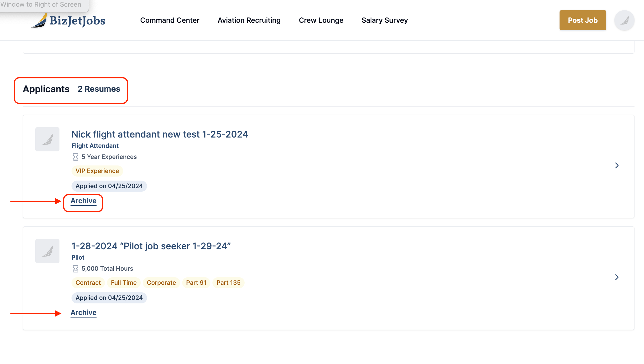Go to Aviation Recruiting
644x364 pixels.
[x=249, y=20]
